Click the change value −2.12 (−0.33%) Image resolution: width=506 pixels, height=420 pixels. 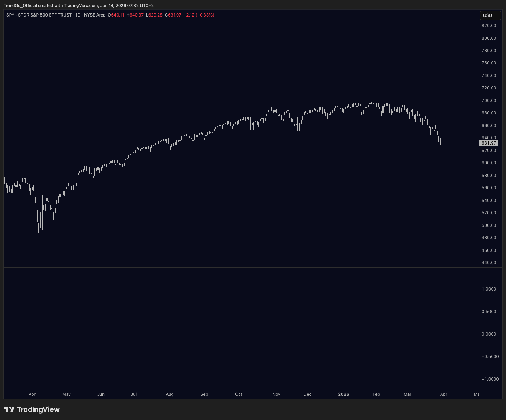[x=199, y=15]
